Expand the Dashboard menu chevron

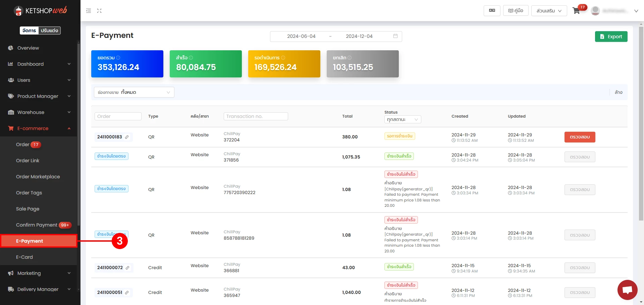pyautogui.click(x=69, y=64)
